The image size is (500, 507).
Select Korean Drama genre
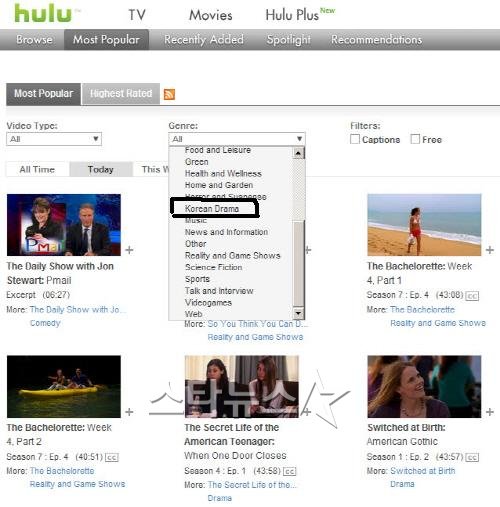[x=212, y=209]
